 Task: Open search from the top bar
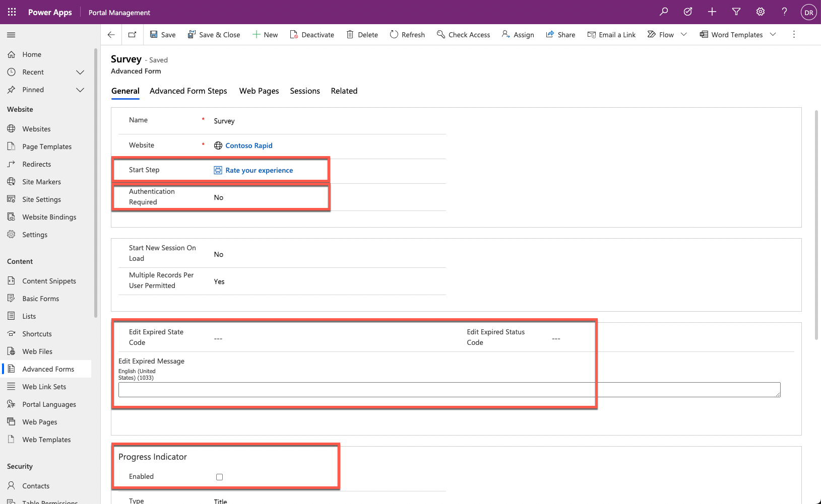tap(664, 12)
